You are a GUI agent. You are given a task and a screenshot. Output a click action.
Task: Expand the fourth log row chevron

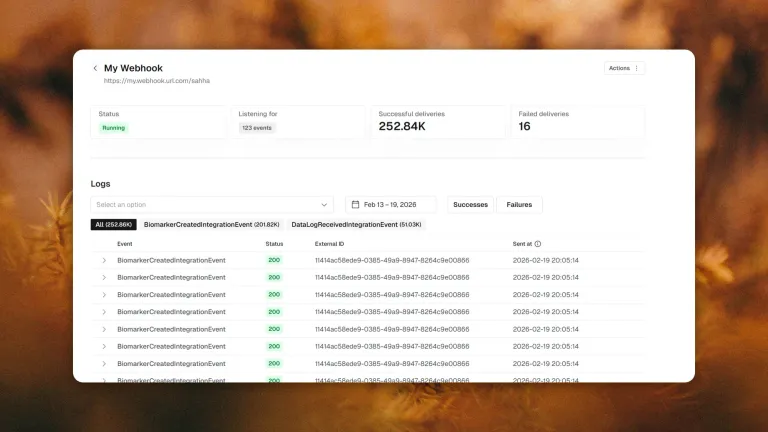(x=104, y=312)
